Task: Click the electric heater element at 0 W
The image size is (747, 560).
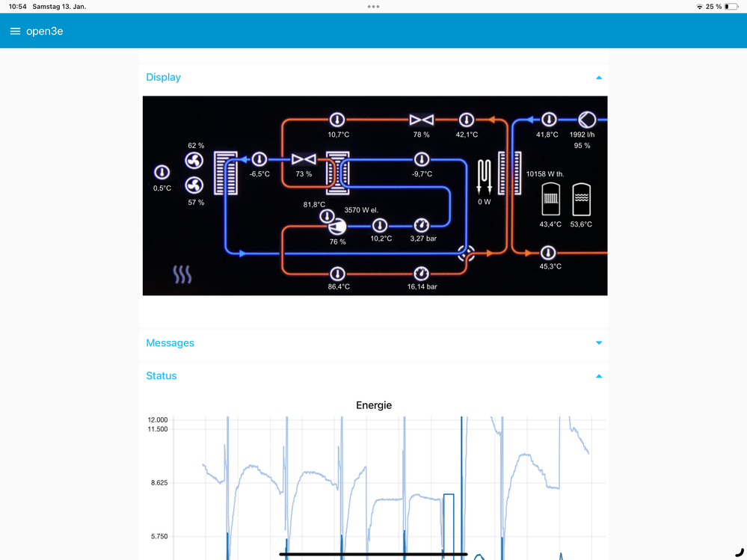Action: [x=485, y=177]
